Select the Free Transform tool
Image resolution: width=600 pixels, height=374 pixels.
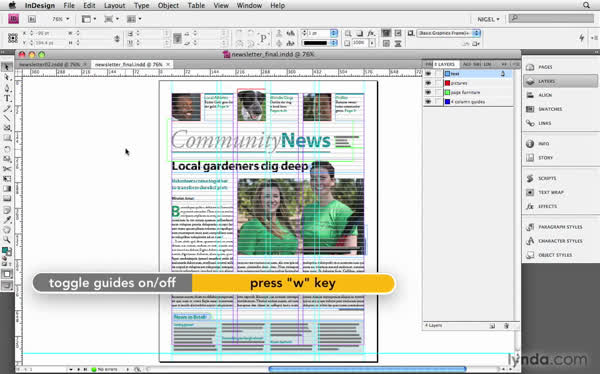click(7, 179)
